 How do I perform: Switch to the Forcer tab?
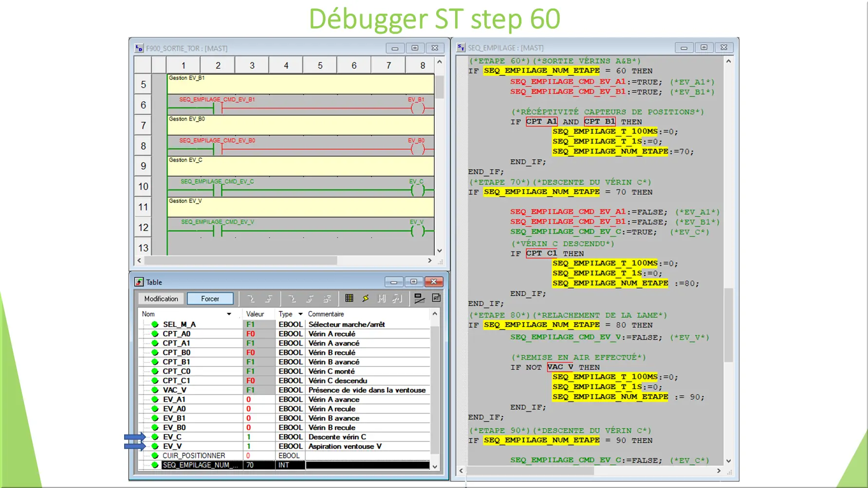click(x=210, y=298)
